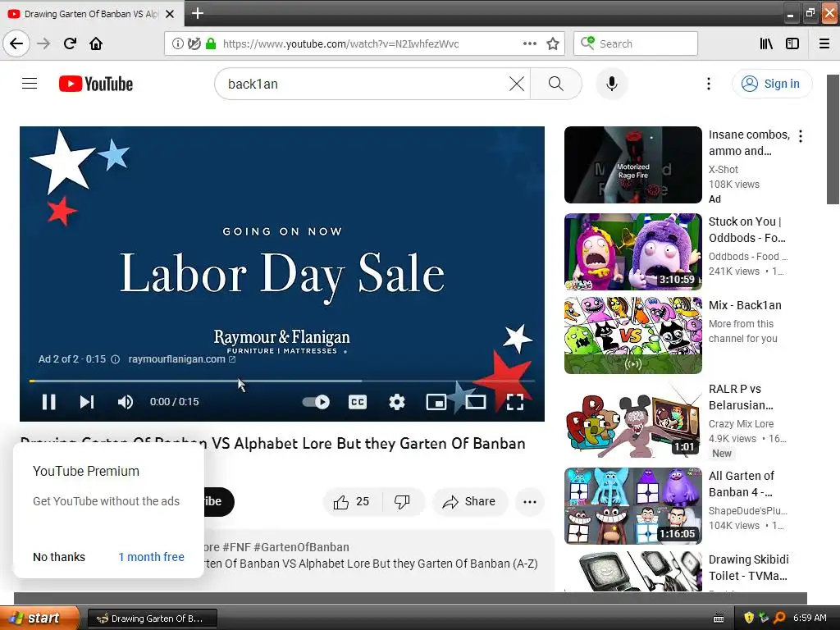Like the video with thumbs up

352,502
